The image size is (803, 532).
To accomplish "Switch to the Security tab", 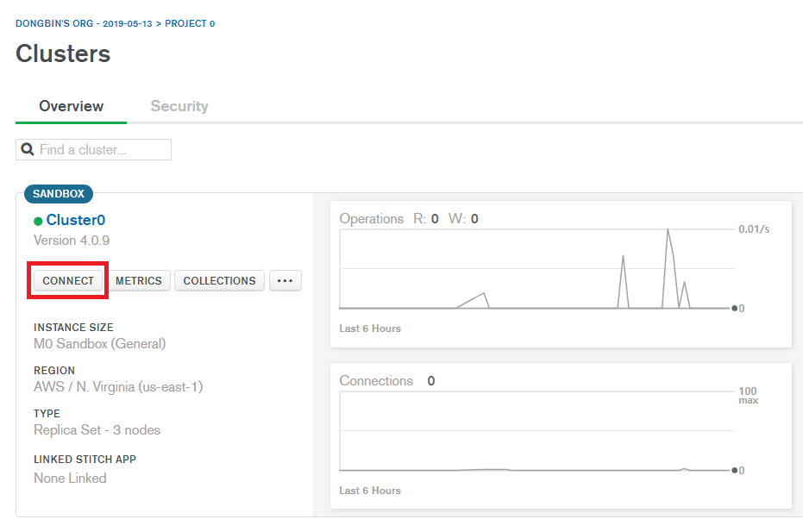I will 179,106.
